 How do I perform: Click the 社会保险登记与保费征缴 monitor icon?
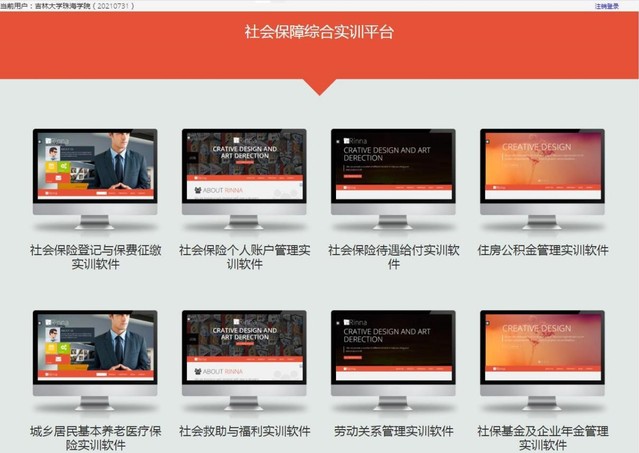click(94, 172)
